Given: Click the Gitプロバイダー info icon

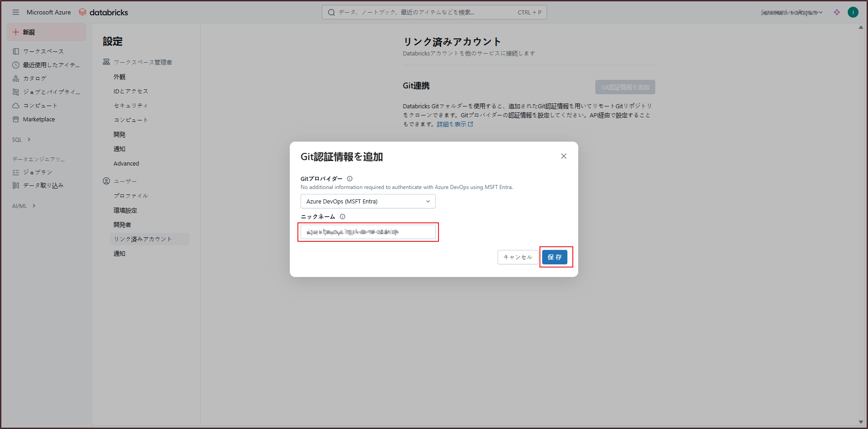Looking at the screenshot, I should pyautogui.click(x=350, y=179).
